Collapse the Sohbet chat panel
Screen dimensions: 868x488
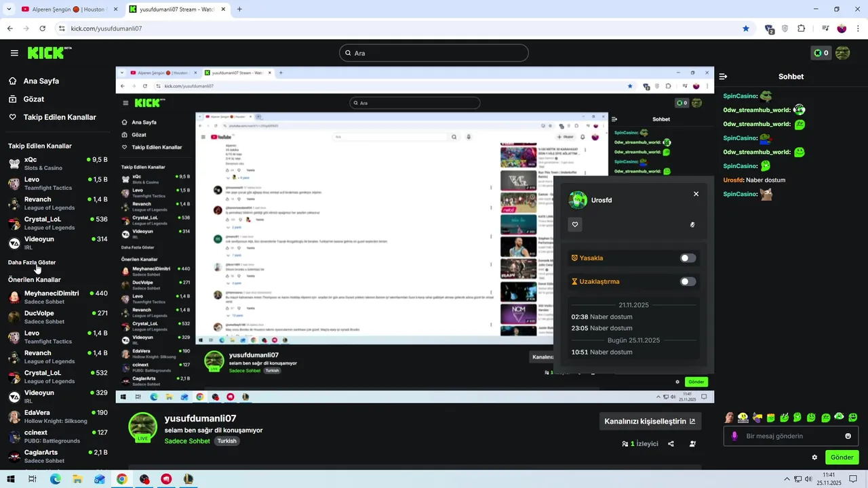[724, 77]
